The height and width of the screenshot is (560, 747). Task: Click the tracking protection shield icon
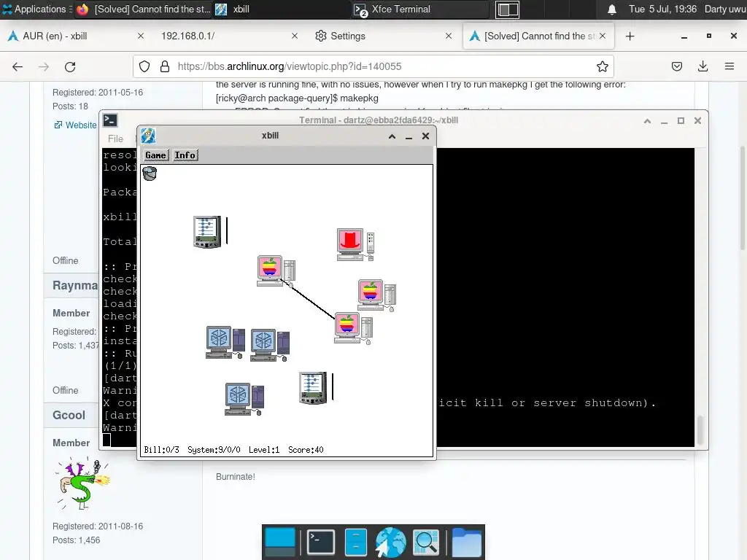144,66
